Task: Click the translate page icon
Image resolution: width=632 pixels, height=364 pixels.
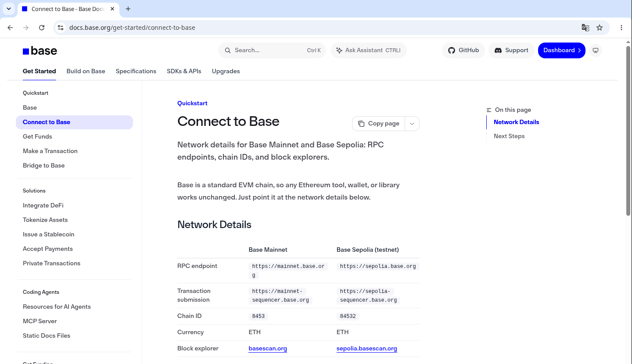Action: tap(585, 28)
